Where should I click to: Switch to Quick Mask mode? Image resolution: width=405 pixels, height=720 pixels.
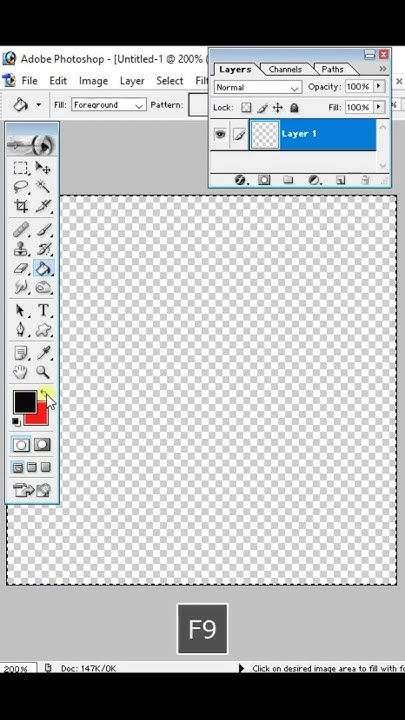tap(42, 444)
